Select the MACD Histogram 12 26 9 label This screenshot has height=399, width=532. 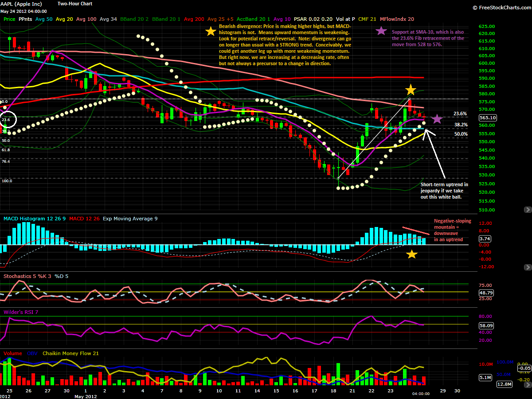pyautogui.click(x=35, y=219)
